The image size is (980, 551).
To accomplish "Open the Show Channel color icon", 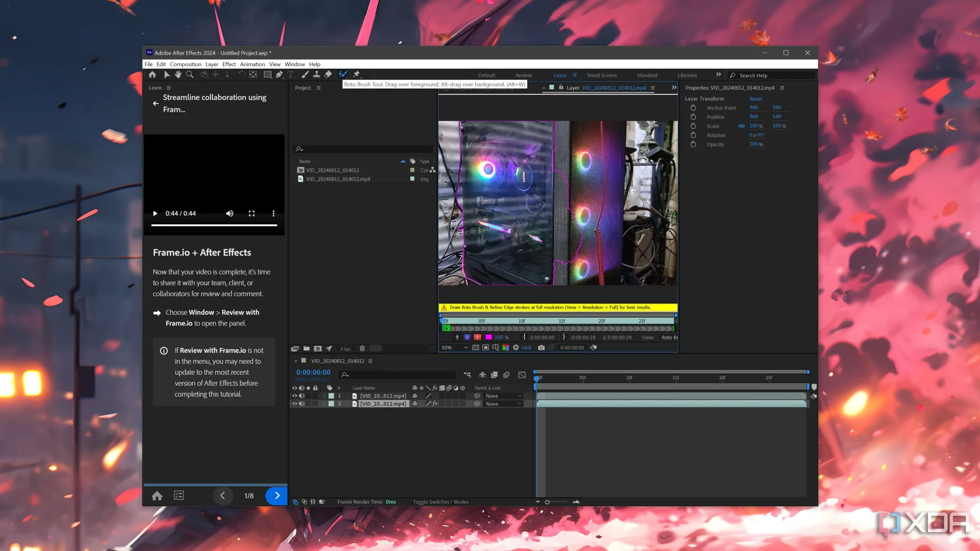I will (x=506, y=348).
